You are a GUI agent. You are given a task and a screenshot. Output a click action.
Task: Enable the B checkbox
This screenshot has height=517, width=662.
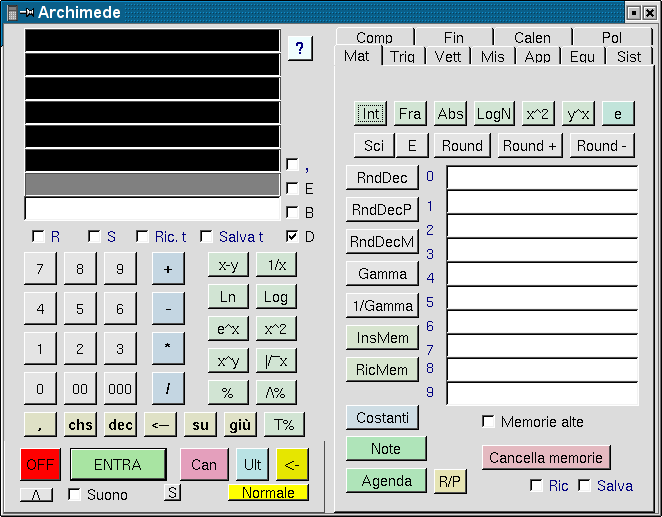tap(292, 212)
